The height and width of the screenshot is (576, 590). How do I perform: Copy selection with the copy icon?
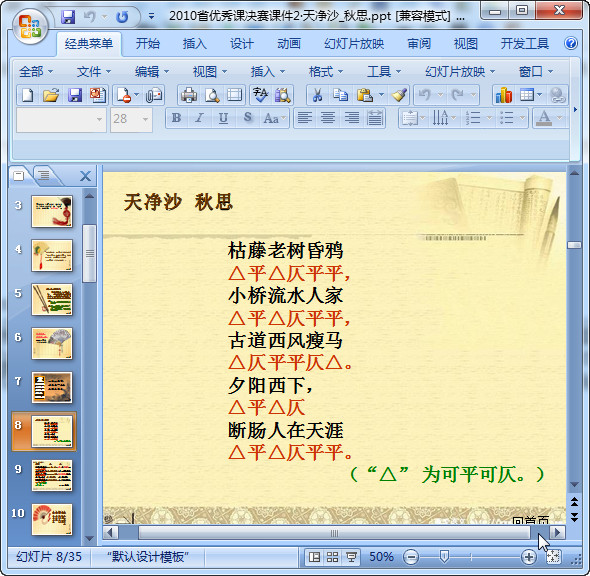click(x=341, y=95)
